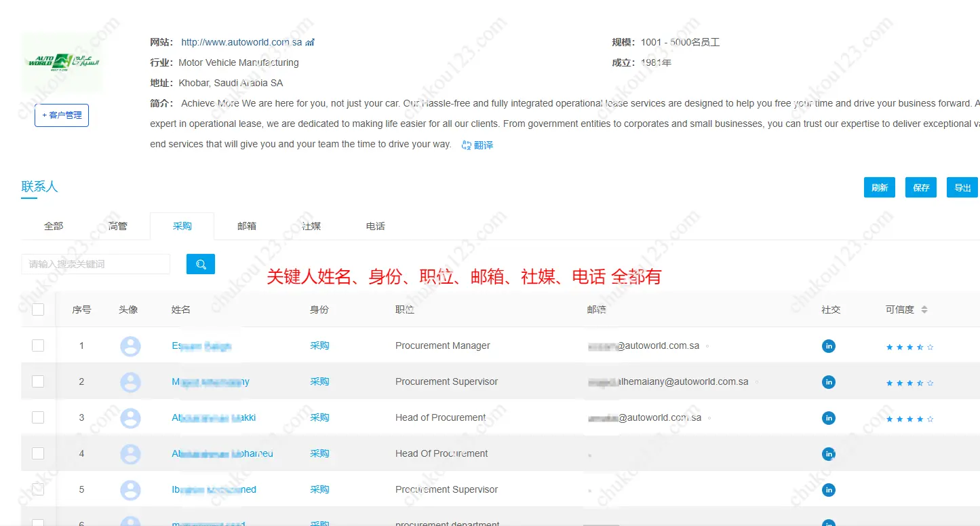Focus the keyword search input field
The height and width of the screenshot is (526, 980).
[x=96, y=264]
